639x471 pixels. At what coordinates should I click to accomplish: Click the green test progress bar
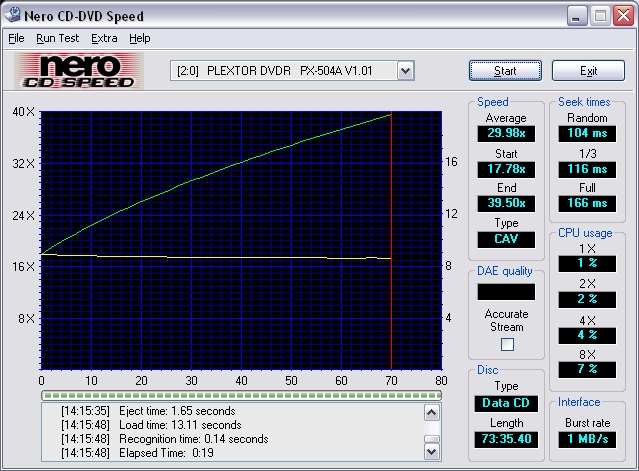pos(241,395)
